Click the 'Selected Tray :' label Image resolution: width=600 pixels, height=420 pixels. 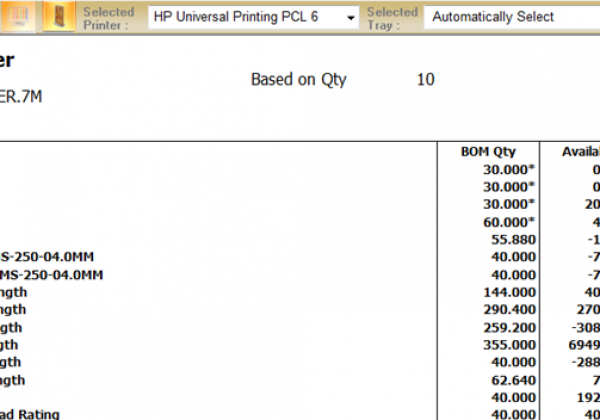tap(392, 18)
